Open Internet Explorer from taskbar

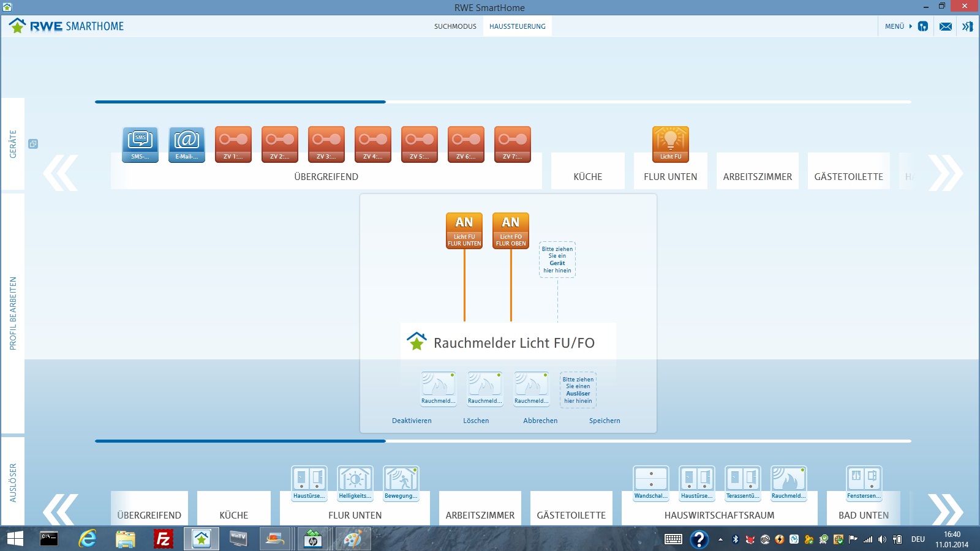(88, 539)
